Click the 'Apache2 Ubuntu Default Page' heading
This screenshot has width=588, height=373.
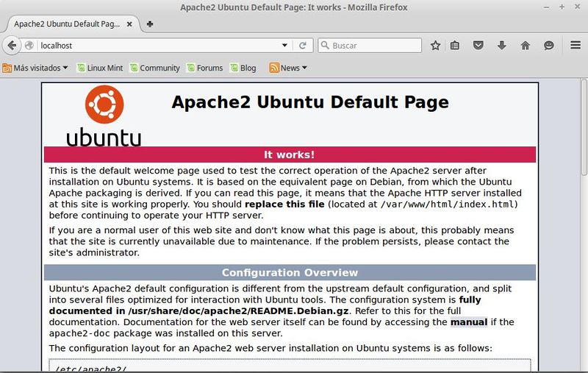tap(310, 102)
